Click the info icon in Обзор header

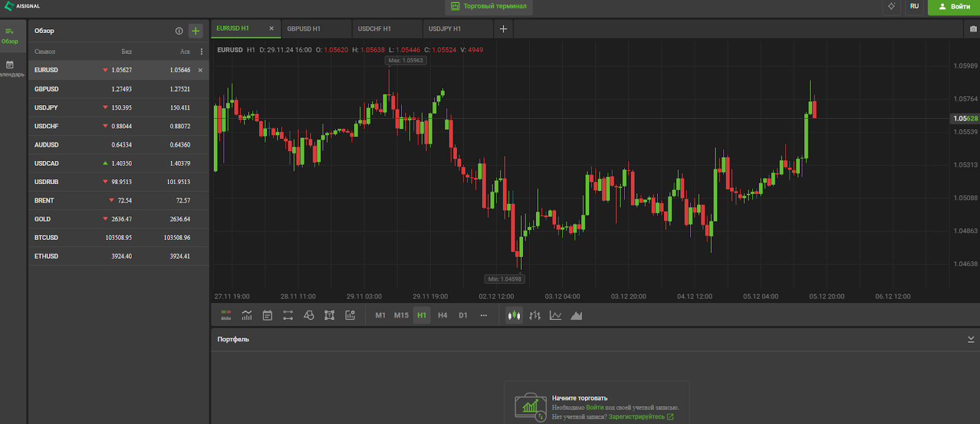pyautogui.click(x=179, y=31)
